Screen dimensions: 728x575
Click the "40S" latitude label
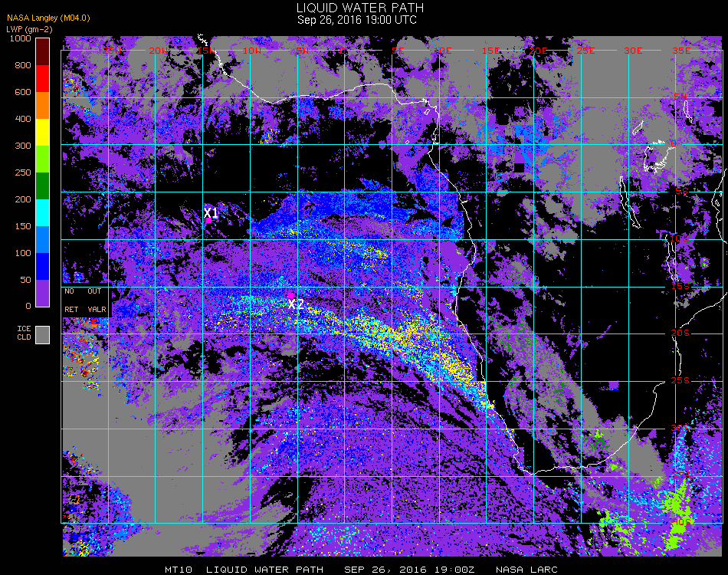click(681, 522)
